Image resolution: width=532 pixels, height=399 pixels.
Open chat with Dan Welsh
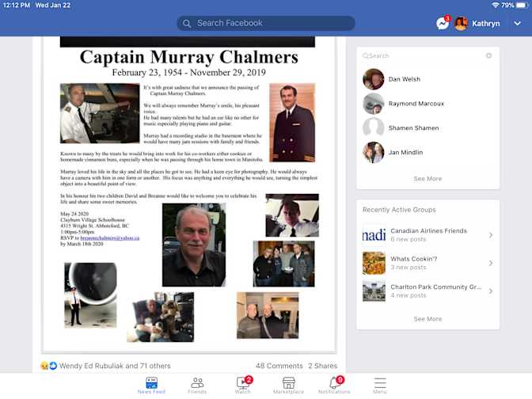[427, 79]
